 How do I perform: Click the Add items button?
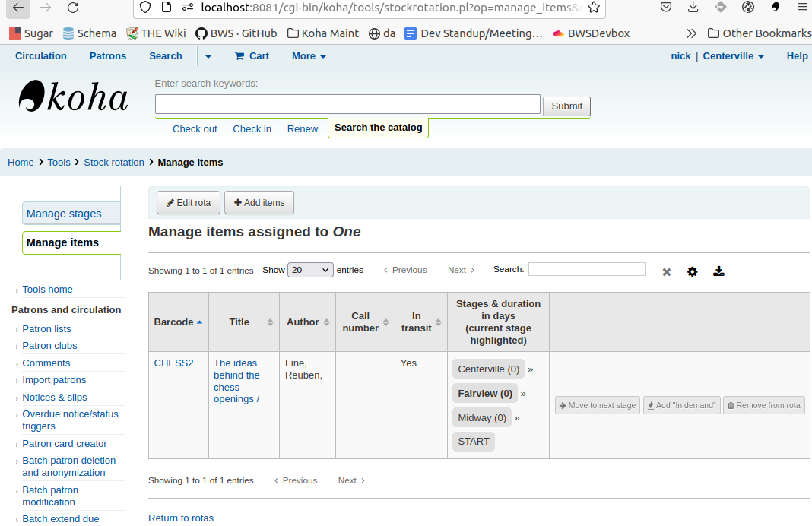tap(259, 203)
